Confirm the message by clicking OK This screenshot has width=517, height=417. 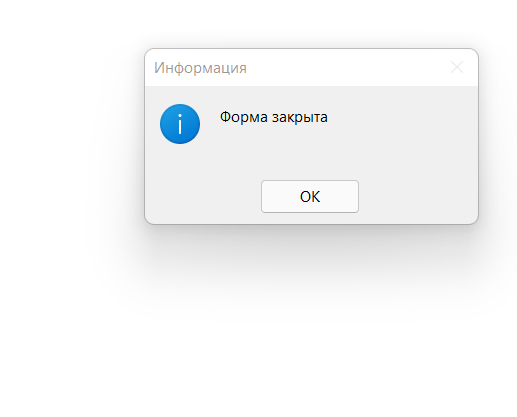(310, 196)
